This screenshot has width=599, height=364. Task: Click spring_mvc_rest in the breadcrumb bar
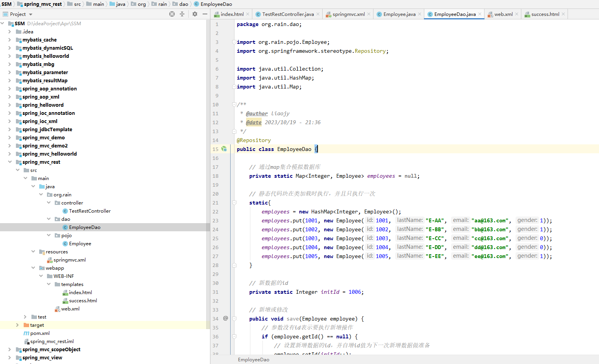point(43,4)
